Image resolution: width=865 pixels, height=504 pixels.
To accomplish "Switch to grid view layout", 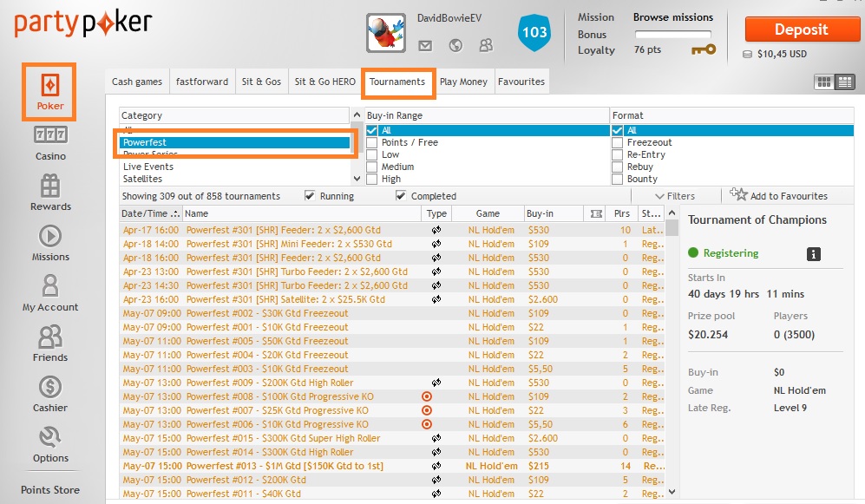I will pyautogui.click(x=824, y=82).
